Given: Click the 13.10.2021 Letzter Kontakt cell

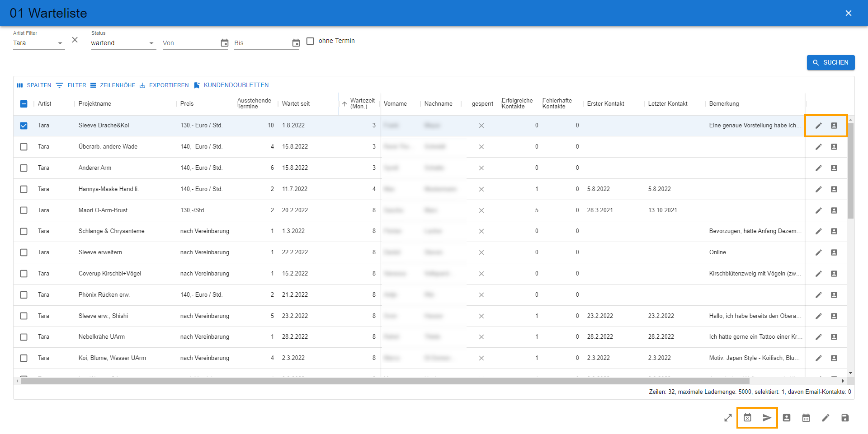Looking at the screenshot, I should click(662, 210).
